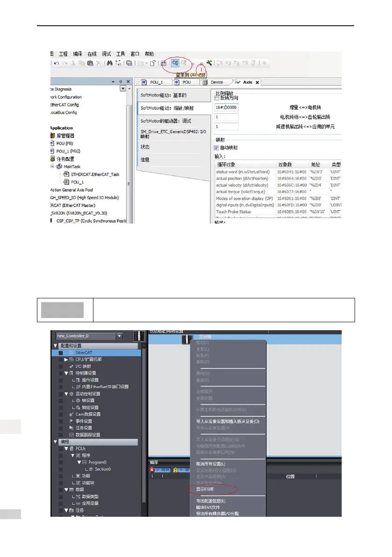Image resolution: width=392 pixels, height=557 pixels.
Task: Collapse the POUs node
Action: point(66,448)
